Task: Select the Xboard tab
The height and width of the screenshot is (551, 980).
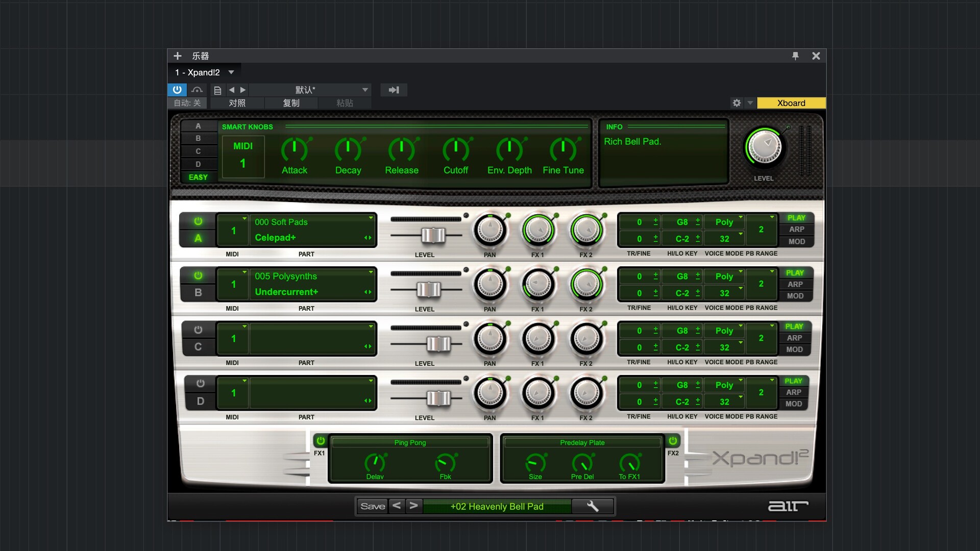Action: coord(791,103)
